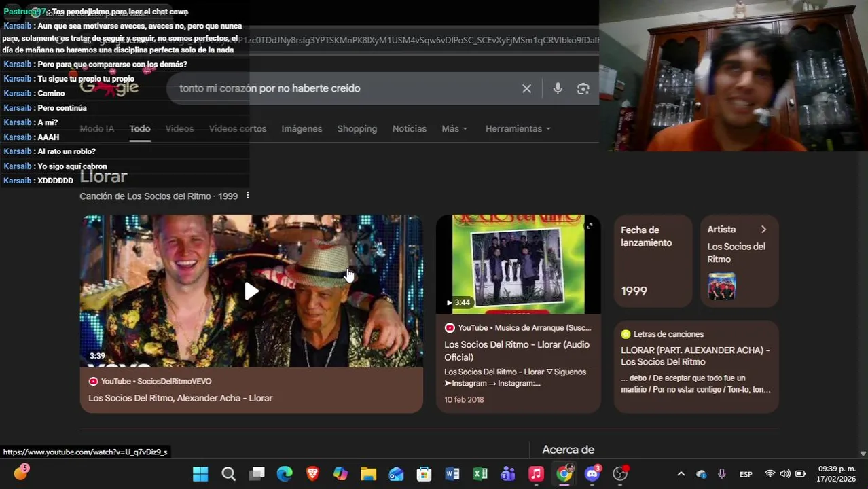Open the Videos cortos tab
The width and height of the screenshot is (868, 489).
[238, 128]
